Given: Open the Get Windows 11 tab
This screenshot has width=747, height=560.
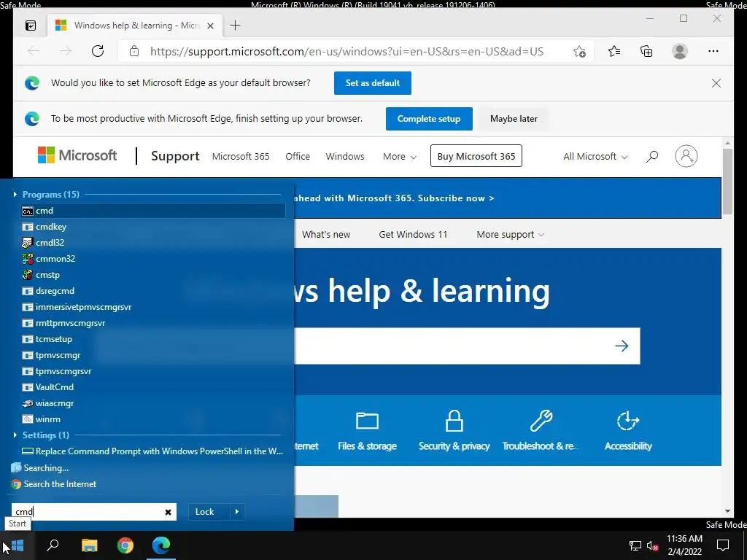Looking at the screenshot, I should pos(413,234).
